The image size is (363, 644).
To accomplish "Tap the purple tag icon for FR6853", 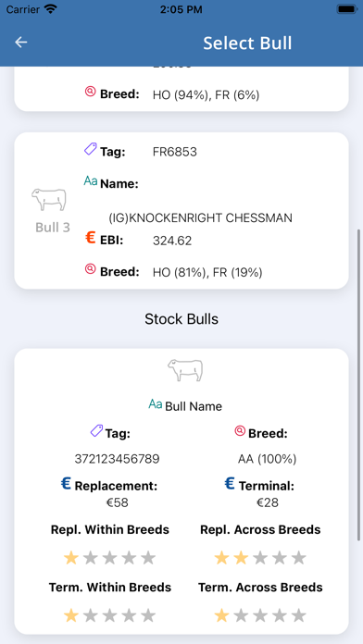I will [91, 149].
